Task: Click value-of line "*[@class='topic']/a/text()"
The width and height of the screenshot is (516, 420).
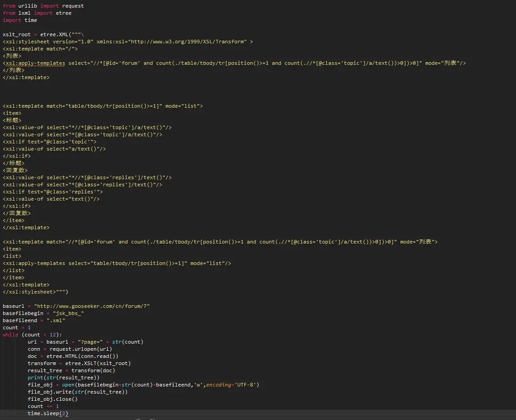Action: click(x=82, y=135)
